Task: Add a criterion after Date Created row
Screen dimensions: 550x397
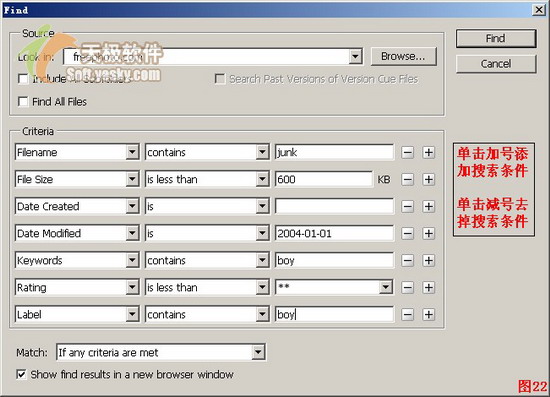Action: pos(429,207)
